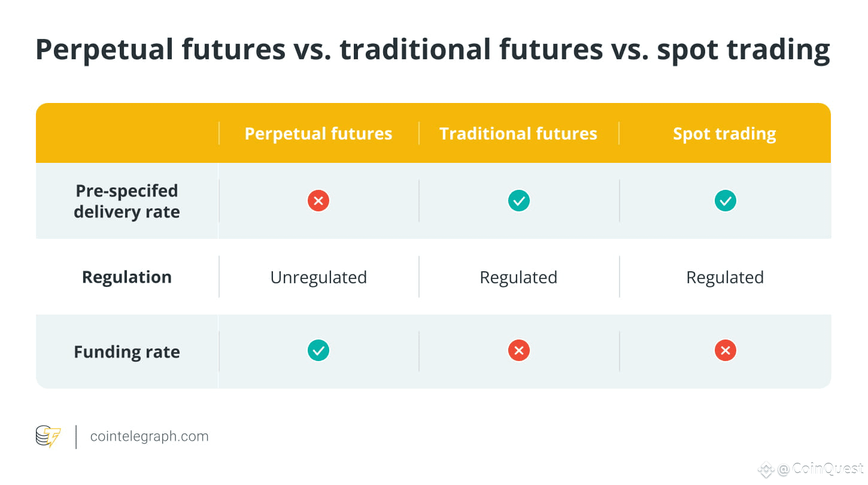
Task: Click green check for Spot trading delivery rate
Action: coord(725,201)
